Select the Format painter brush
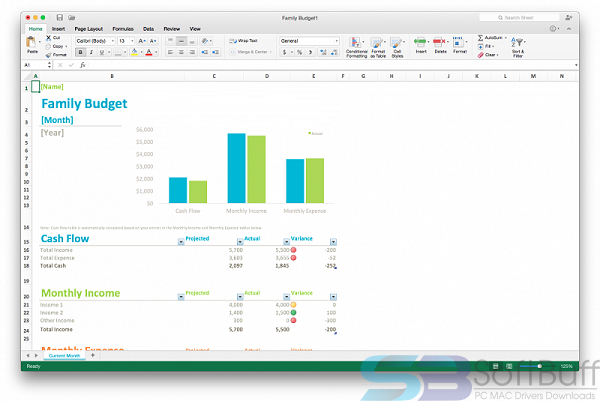The width and height of the screenshot is (600, 401). click(49, 55)
